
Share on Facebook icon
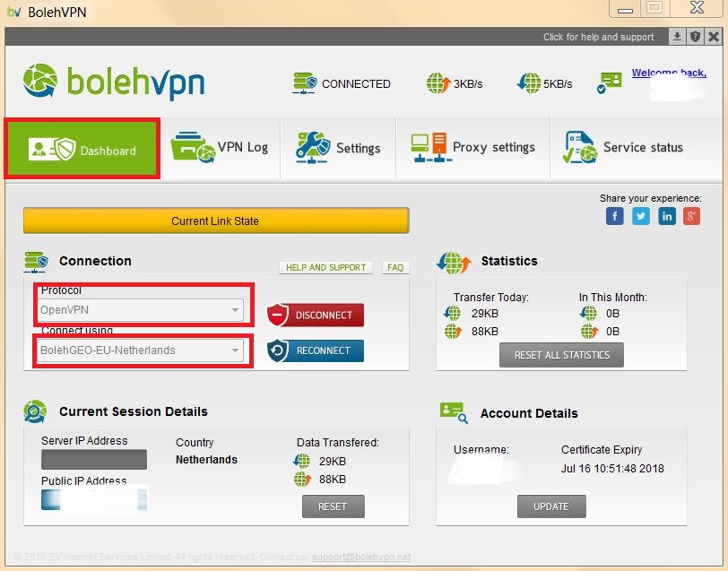[x=615, y=216]
